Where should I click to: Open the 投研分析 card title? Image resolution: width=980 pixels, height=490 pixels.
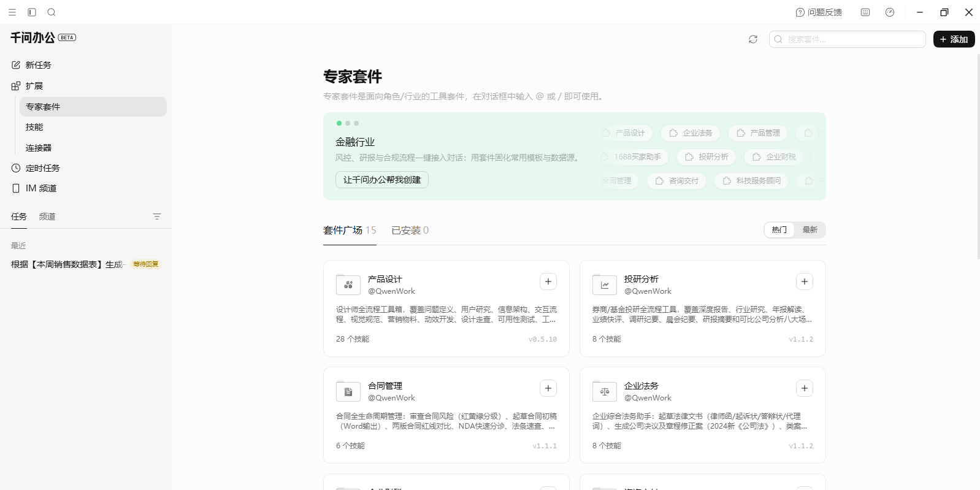pos(641,279)
